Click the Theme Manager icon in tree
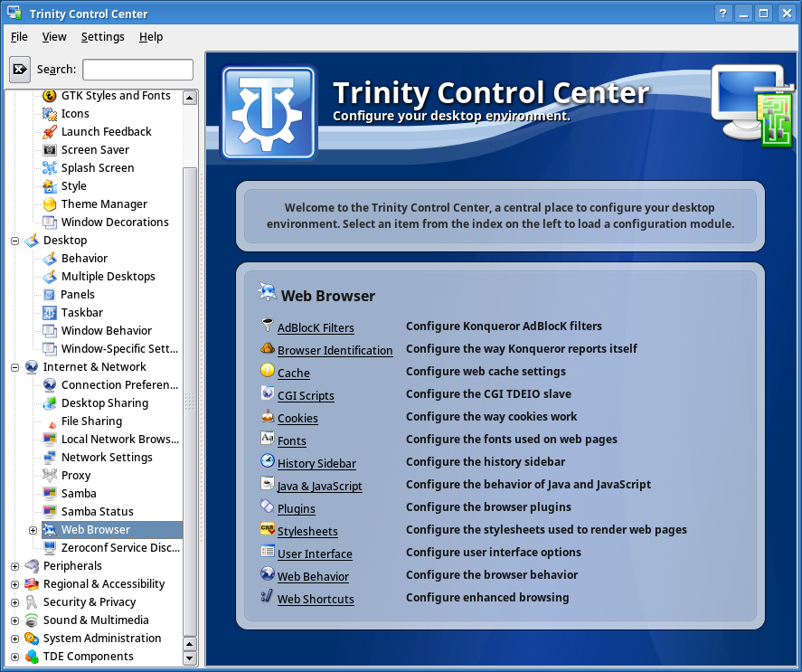The height and width of the screenshot is (672, 802). coord(50,204)
